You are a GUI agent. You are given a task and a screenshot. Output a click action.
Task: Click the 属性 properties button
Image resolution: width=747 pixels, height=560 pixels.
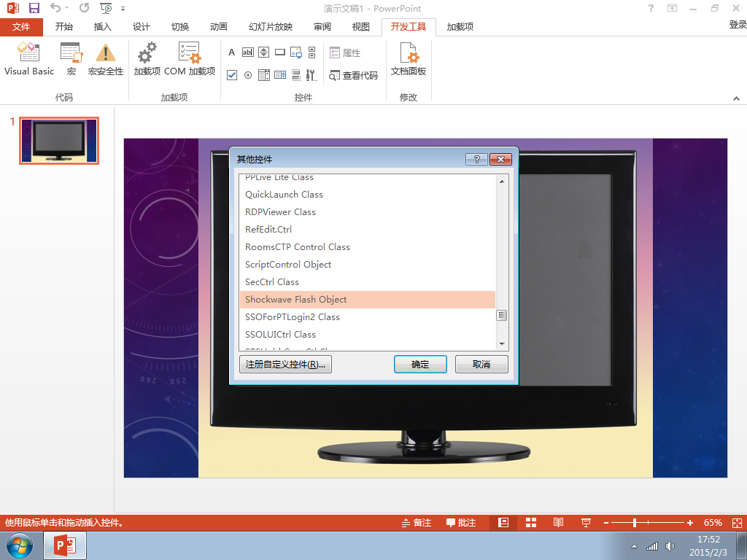[x=345, y=52]
